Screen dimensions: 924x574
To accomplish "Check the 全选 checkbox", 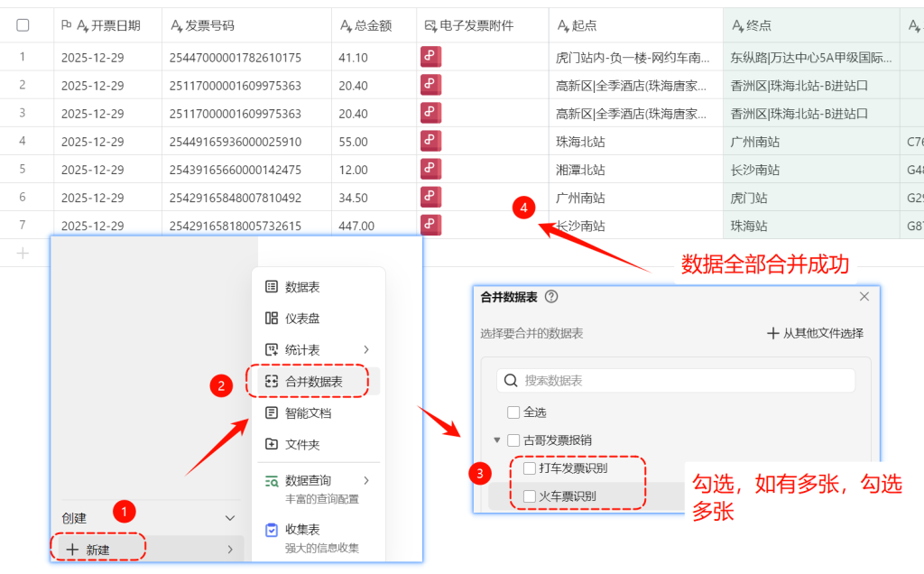I will click(x=513, y=412).
